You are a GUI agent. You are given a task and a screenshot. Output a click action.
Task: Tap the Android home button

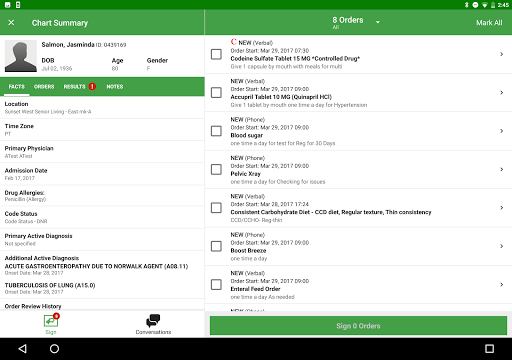pyautogui.click(x=54, y=349)
